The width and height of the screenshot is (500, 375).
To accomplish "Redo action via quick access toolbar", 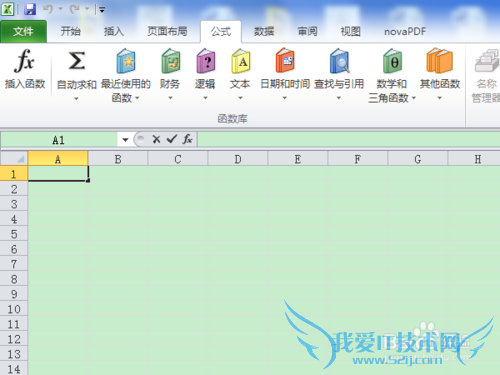I will point(74,9).
